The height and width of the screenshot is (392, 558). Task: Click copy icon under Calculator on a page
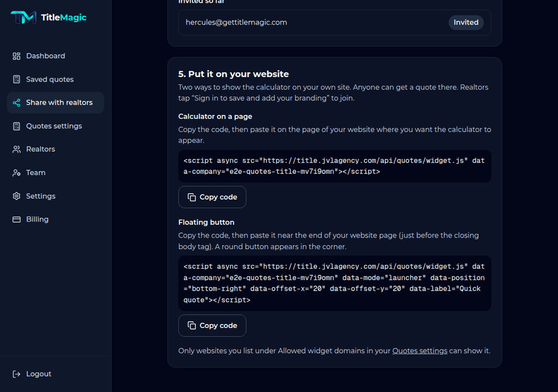(x=192, y=197)
